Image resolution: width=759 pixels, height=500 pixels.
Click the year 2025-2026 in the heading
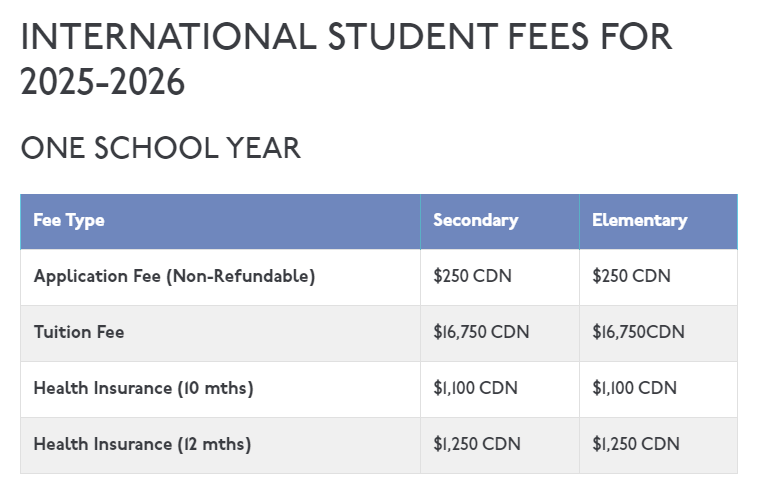coord(103,82)
